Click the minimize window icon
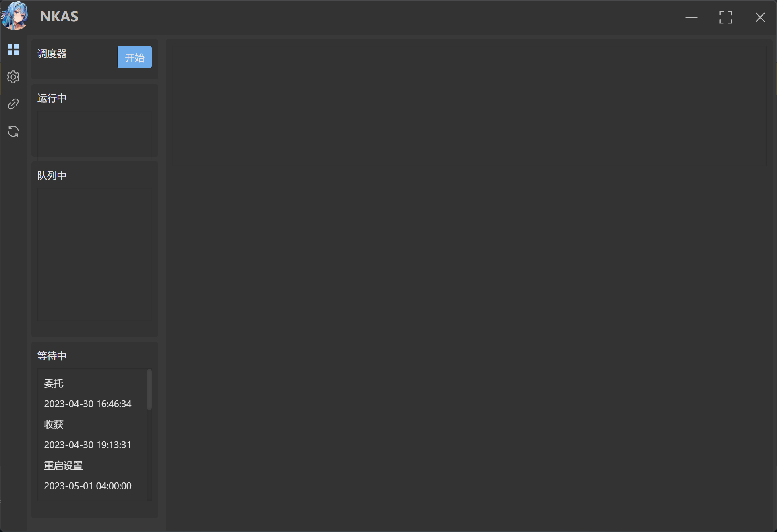The height and width of the screenshot is (532, 777). pos(691,17)
